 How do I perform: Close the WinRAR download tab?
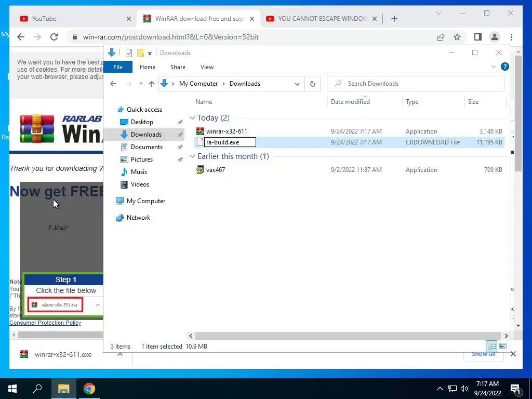point(252,19)
